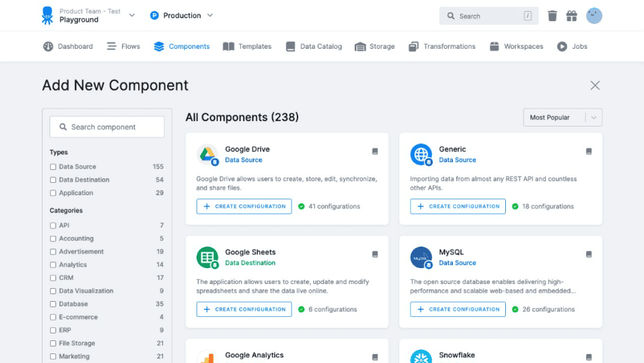Click the Storage warehouse icon
The height and width of the screenshot is (363, 644).
pos(360,47)
